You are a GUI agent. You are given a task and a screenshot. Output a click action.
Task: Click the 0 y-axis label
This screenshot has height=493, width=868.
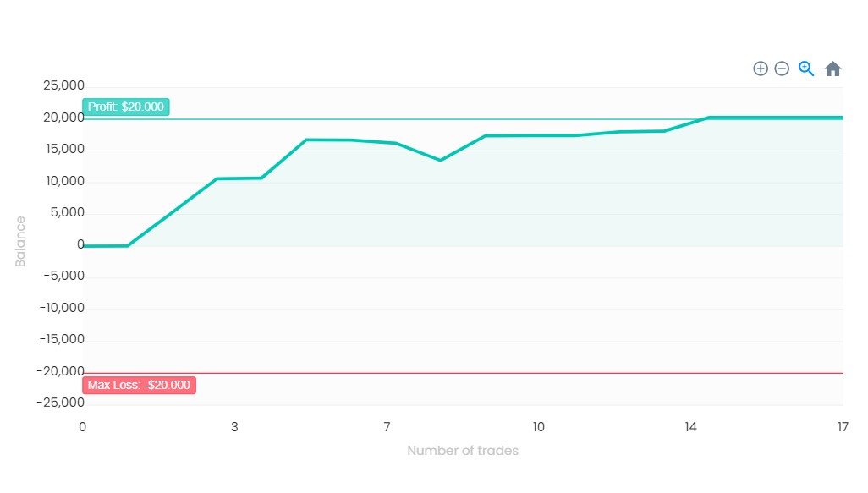coord(81,244)
